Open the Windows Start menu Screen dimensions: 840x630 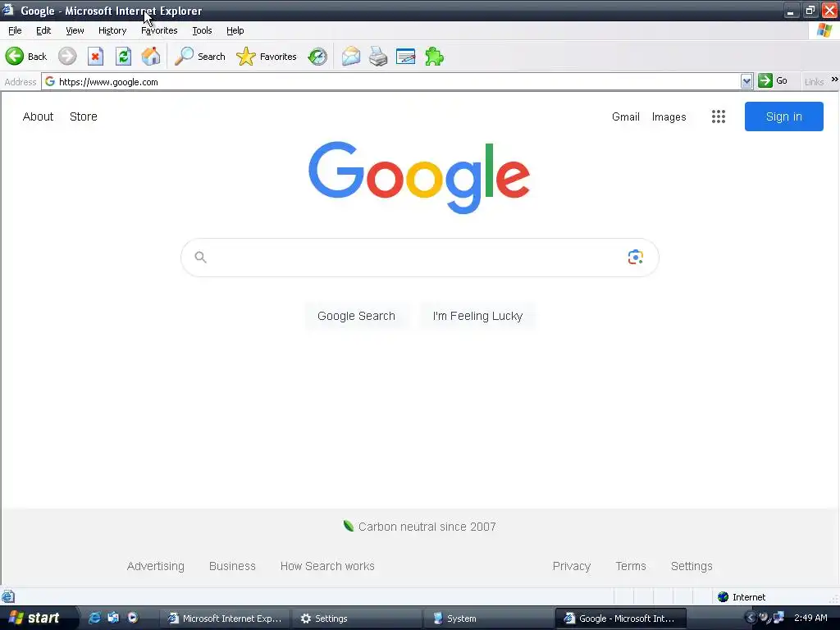pyautogui.click(x=36, y=619)
